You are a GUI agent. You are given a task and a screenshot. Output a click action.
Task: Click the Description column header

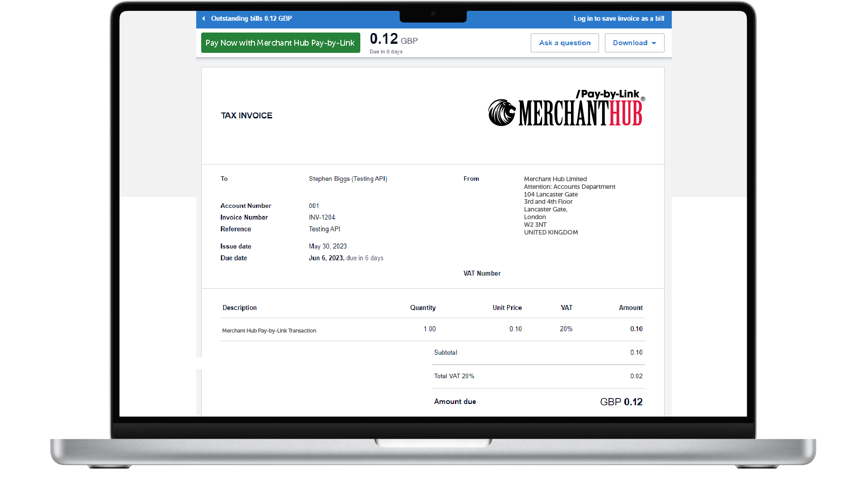point(240,308)
